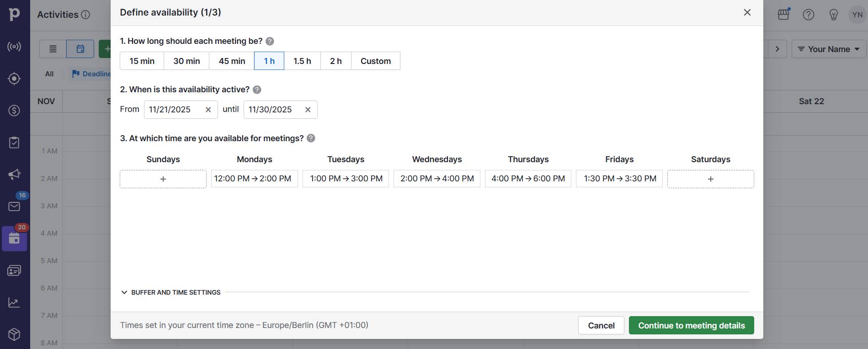The height and width of the screenshot is (349, 868).
Task: Expand the calendar panel with the chevron arrow
Action: [x=777, y=49]
